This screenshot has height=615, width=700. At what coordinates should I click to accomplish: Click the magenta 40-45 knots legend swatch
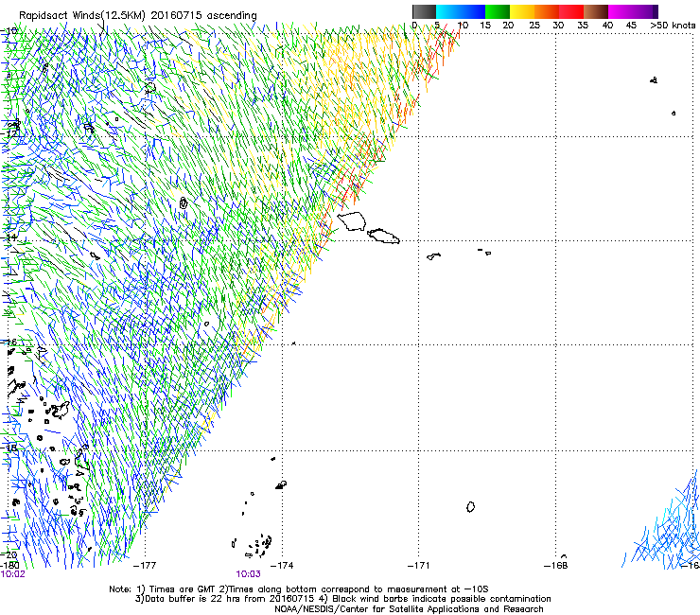[621, 11]
